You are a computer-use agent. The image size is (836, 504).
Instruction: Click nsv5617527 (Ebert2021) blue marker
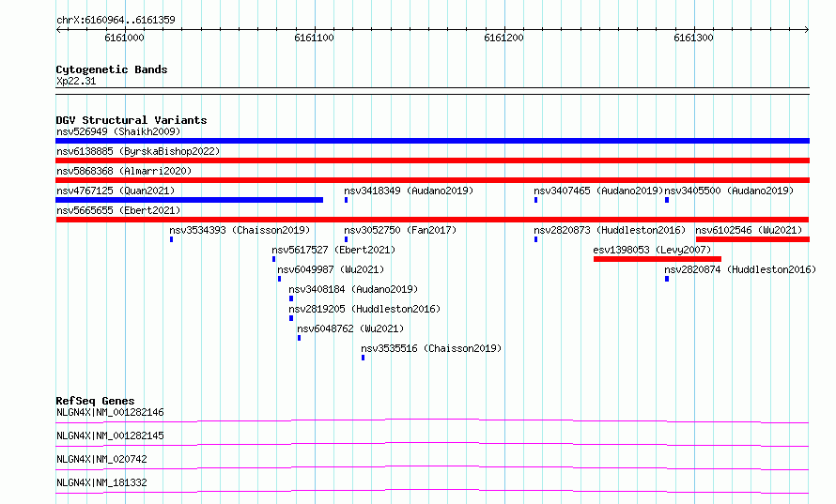[273, 259]
